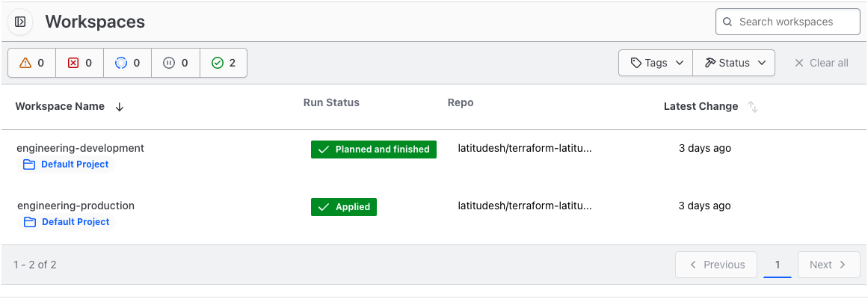Open engineering-development workspace

click(x=81, y=148)
